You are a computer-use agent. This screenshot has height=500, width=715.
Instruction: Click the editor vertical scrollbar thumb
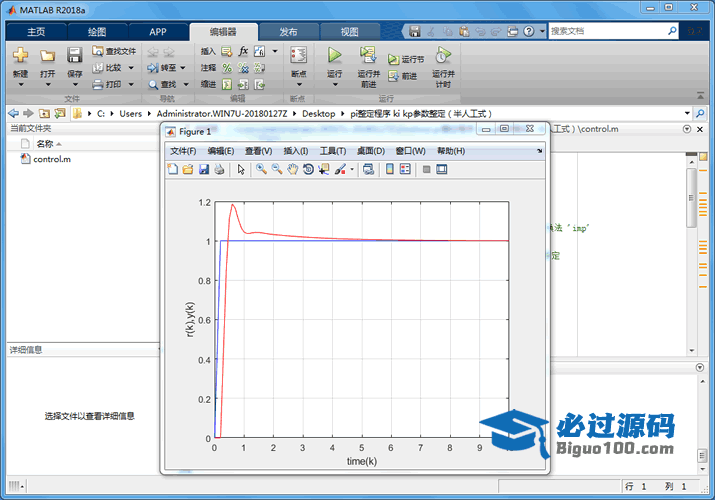point(691,198)
